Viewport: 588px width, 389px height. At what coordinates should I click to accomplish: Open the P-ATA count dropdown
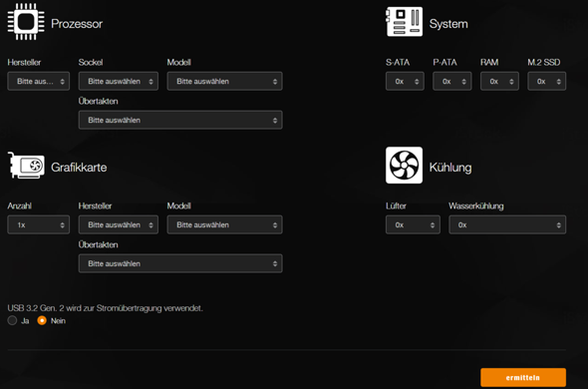(452, 81)
